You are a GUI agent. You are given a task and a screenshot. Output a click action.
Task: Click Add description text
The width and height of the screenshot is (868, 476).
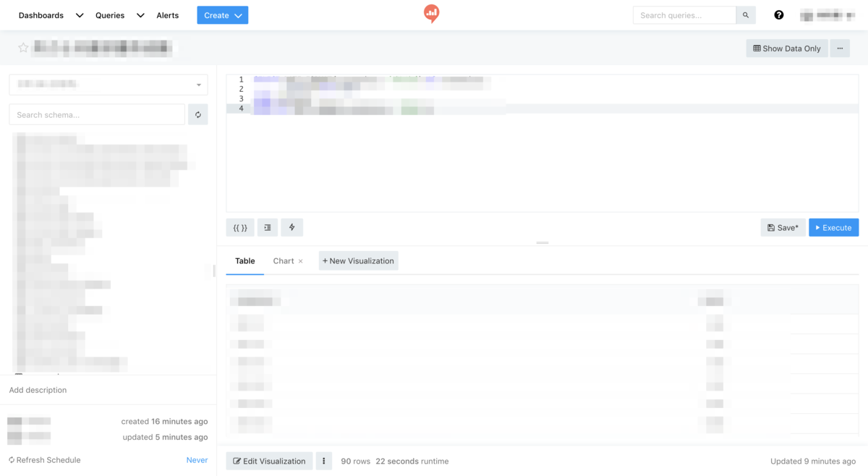(x=38, y=390)
